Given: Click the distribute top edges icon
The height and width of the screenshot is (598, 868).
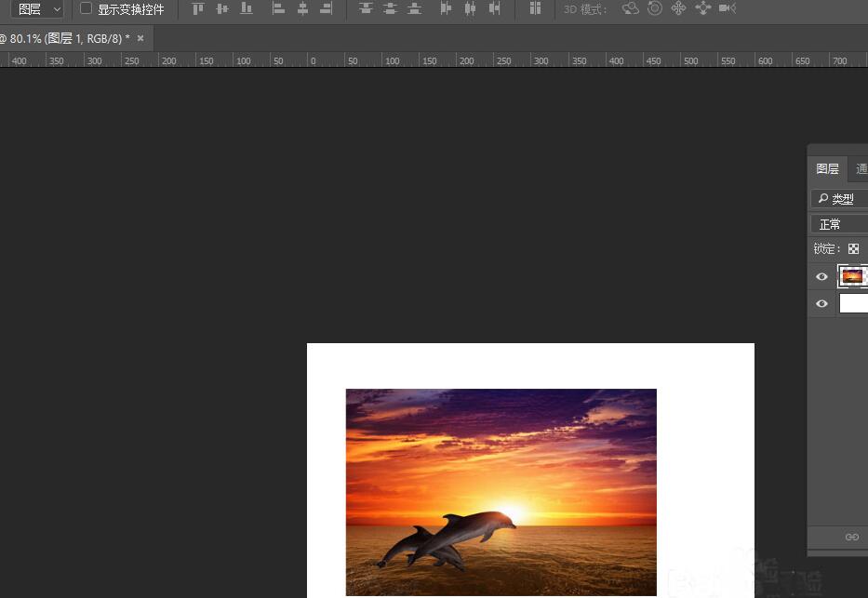Looking at the screenshot, I should [x=366, y=8].
